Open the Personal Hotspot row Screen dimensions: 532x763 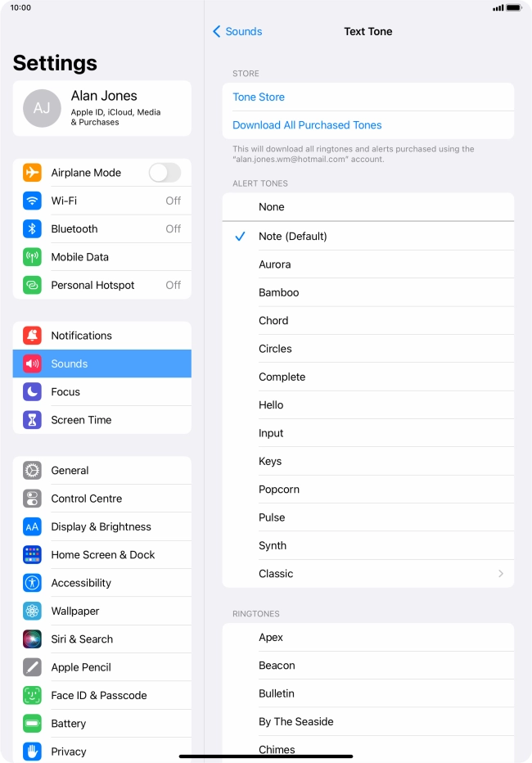(102, 285)
